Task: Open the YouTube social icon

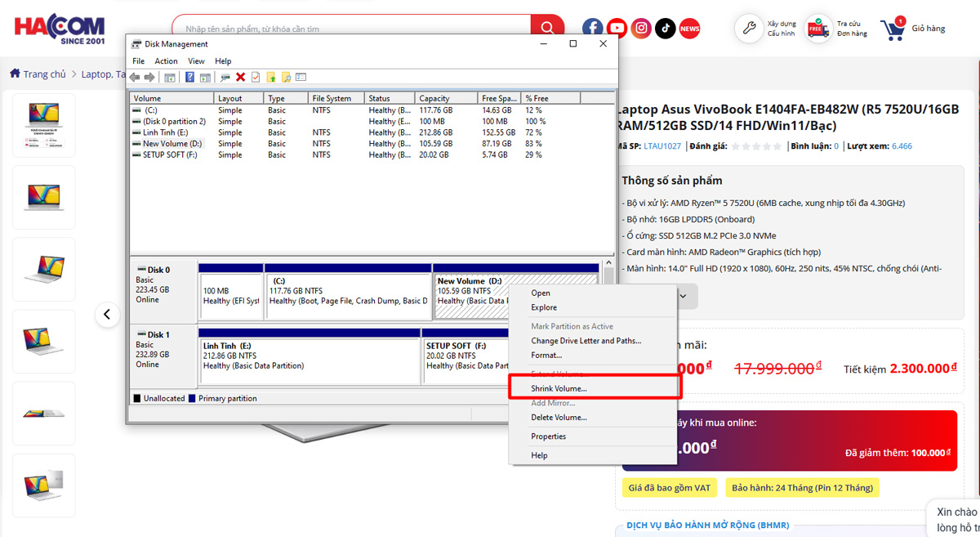Action: click(x=617, y=29)
